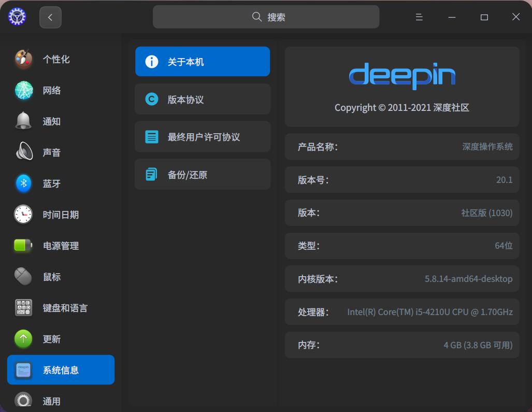Image resolution: width=532 pixels, height=412 pixels.
Task: Close the Control Center window
Action: pyautogui.click(x=516, y=17)
